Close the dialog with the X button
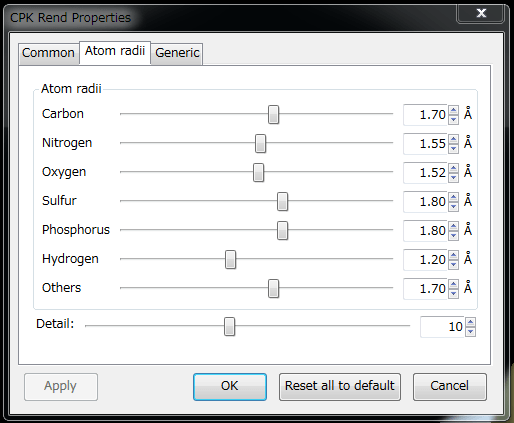This screenshot has width=514, height=423. click(480, 13)
